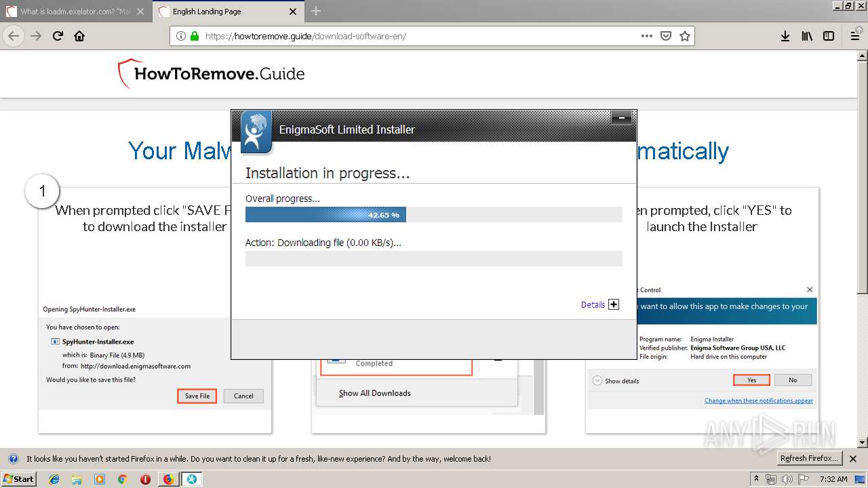Click the browser forward arrow

37,36
